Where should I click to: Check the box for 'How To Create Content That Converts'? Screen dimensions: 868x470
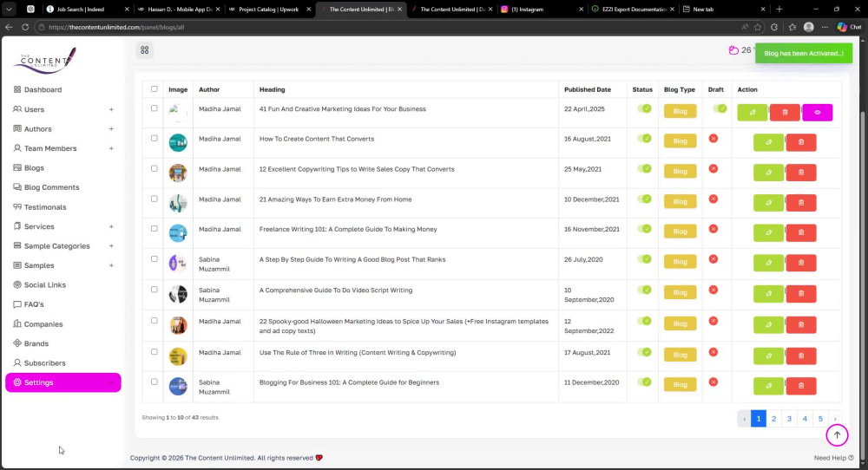click(154, 138)
